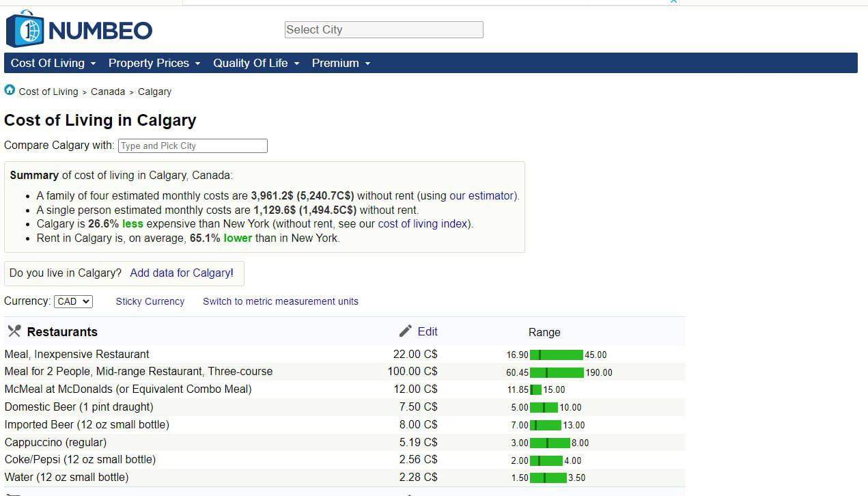Click 'Imported Beer (12 oz small bottle)' label
This screenshot has width=868, height=496.
tap(87, 425)
